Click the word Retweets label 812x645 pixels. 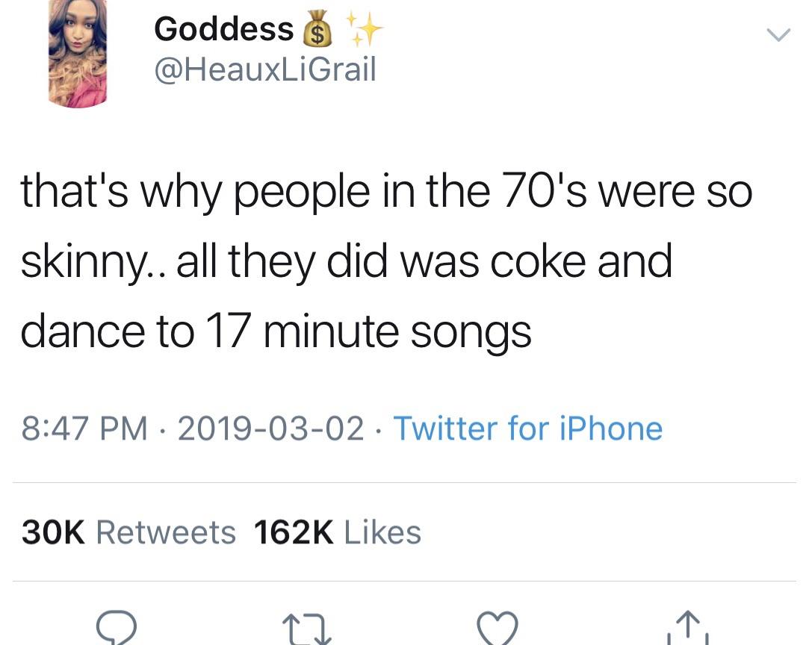pyautogui.click(x=166, y=532)
